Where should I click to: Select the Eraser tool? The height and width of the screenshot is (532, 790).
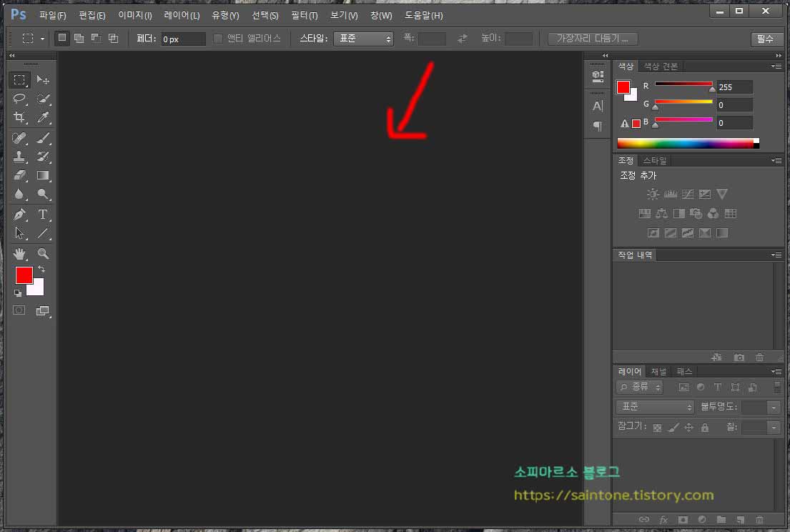coord(19,175)
